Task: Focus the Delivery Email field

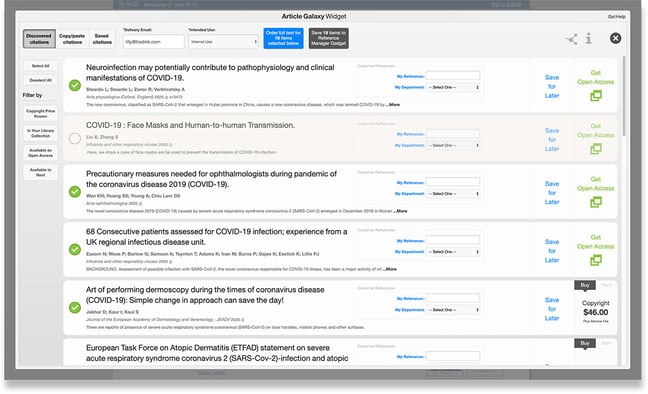Action: click(153, 42)
